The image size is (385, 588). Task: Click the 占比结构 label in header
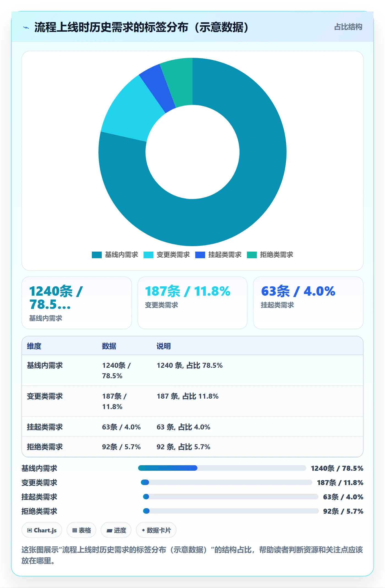pos(348,27)
